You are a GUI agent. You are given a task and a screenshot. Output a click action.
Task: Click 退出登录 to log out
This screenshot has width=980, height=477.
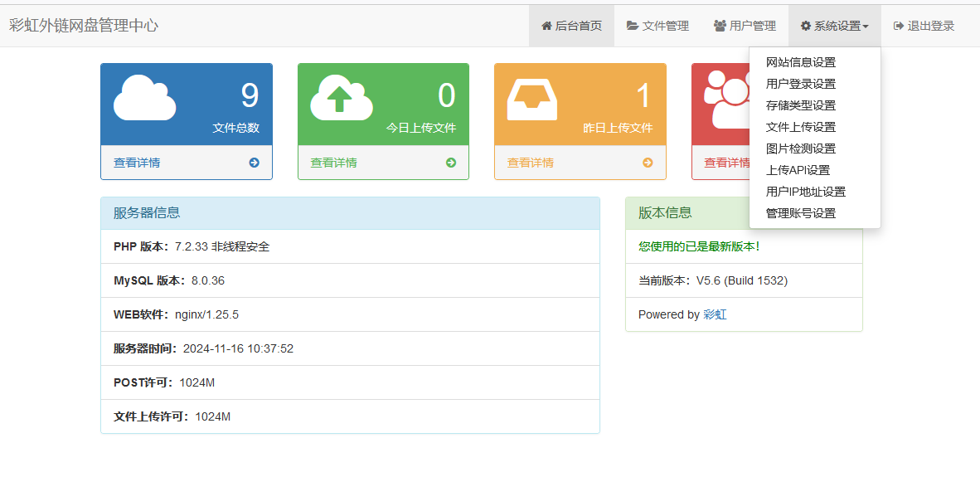pyautogui.click(x=924, y=26)
